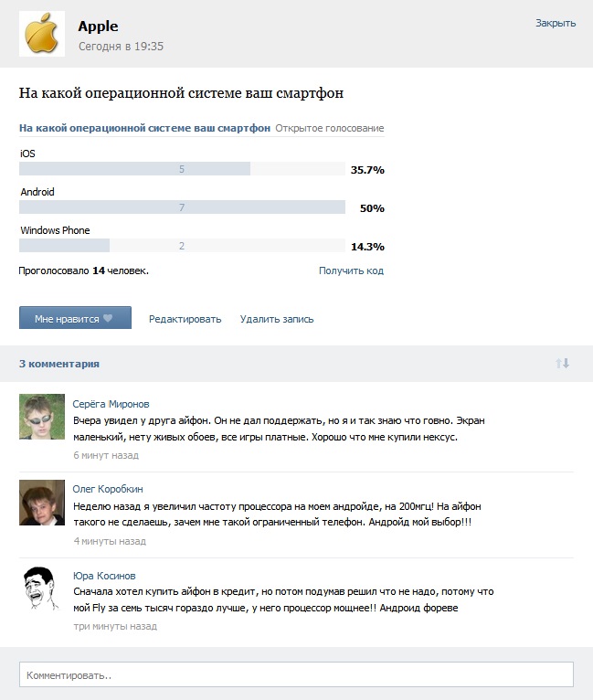Open Серёга Миронов's profile name link
Viewport: 593px width, 700px height.
(x=111, y=404)
